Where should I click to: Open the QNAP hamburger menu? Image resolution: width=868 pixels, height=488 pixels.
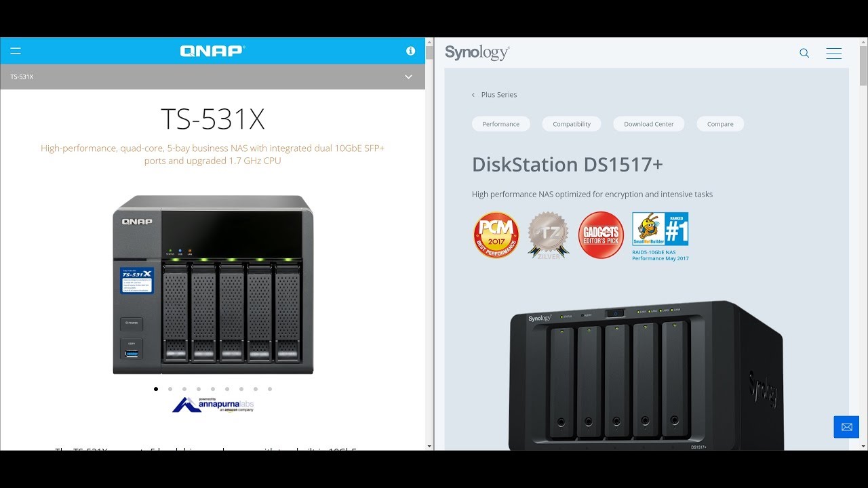point(16,51)
